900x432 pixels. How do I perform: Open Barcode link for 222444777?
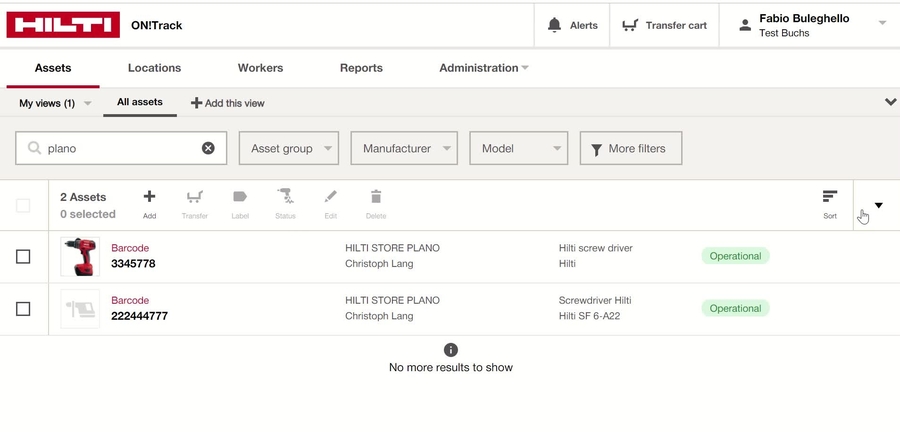pos(130,300)
